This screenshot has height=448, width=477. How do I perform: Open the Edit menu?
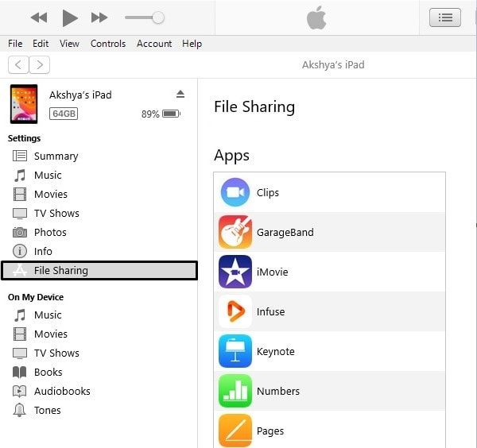(41, 44)
